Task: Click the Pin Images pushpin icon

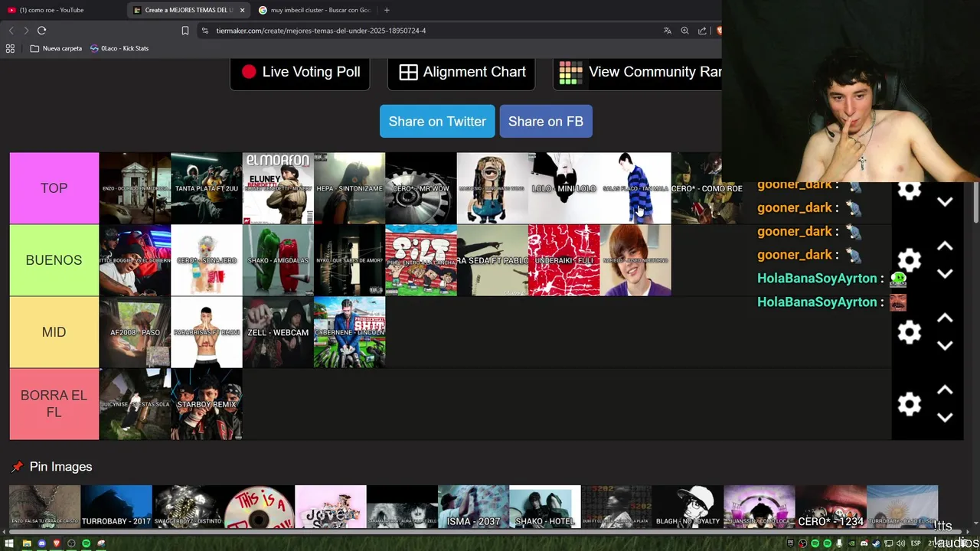Action: pyautogui.click(x=17, y=467)
